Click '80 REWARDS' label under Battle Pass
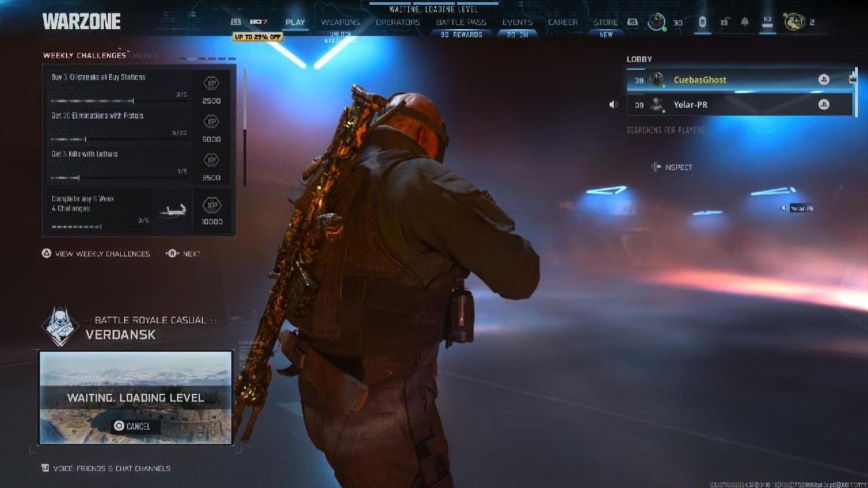 461,35
